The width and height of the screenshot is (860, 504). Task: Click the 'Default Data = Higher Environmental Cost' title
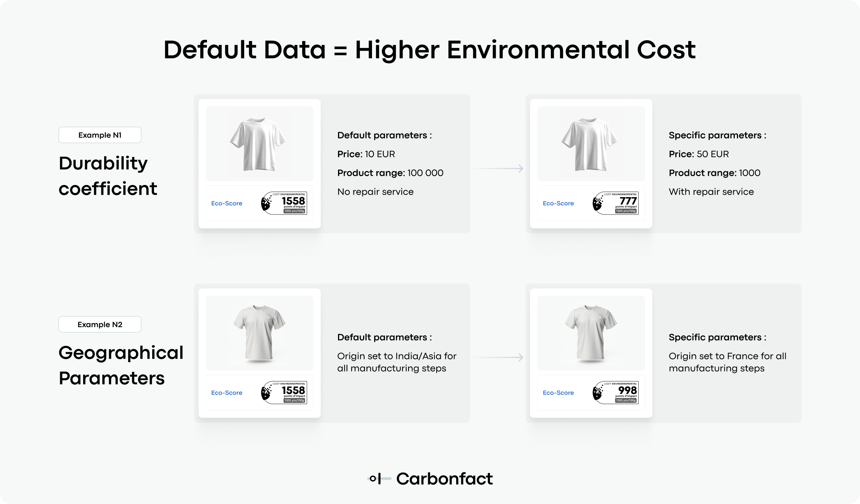point(430,50)
